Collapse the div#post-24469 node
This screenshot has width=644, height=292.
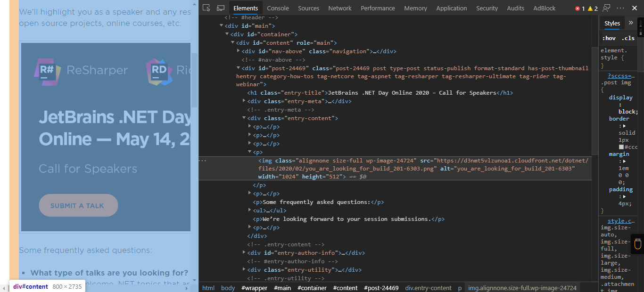[238, 68]
